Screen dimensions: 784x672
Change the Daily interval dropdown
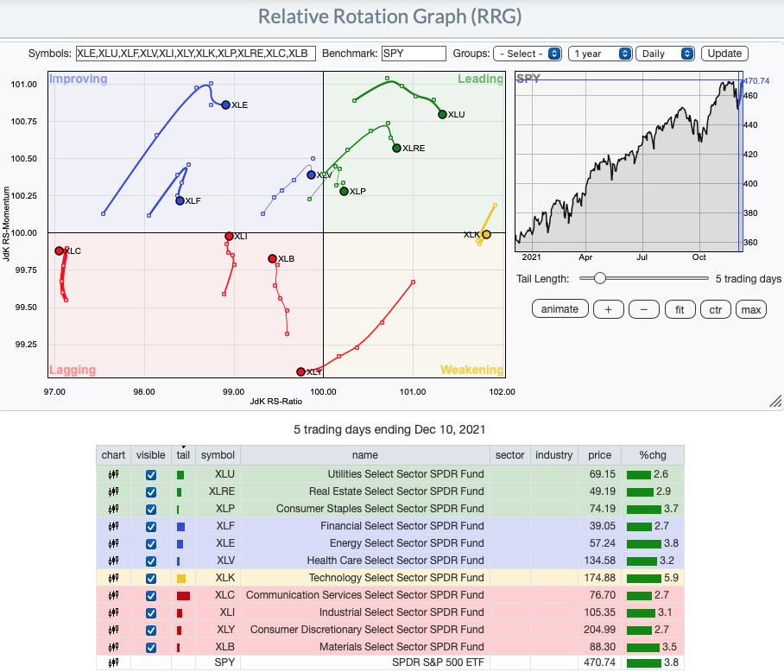[665, 54]
